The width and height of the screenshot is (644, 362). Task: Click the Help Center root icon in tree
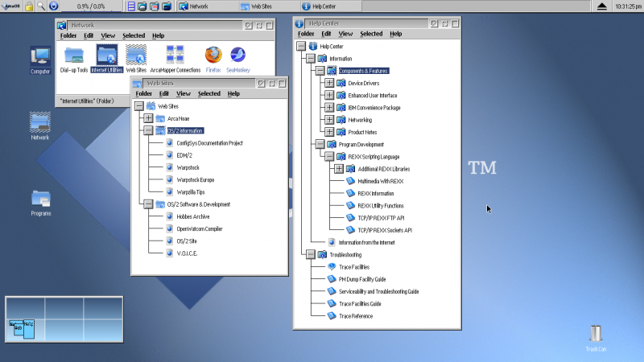313,46
